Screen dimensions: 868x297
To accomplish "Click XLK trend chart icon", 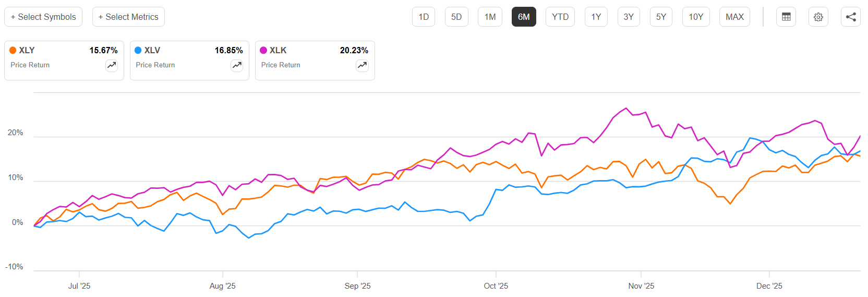I will click(x=362, y=65).
